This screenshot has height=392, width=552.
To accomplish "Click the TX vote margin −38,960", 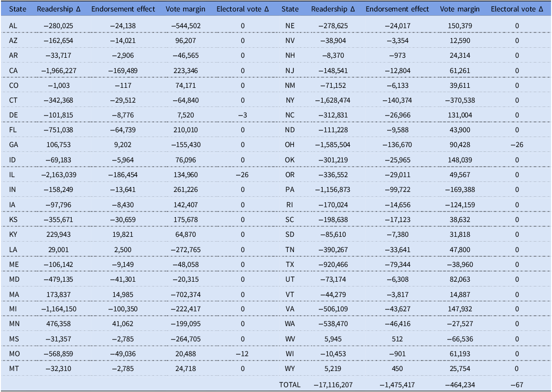I will point(460,265).
